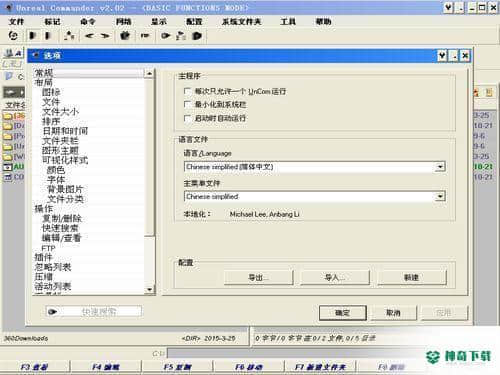Select the 颜色 tree item
Screen dimensions: 500x375
tap(56, 170)
